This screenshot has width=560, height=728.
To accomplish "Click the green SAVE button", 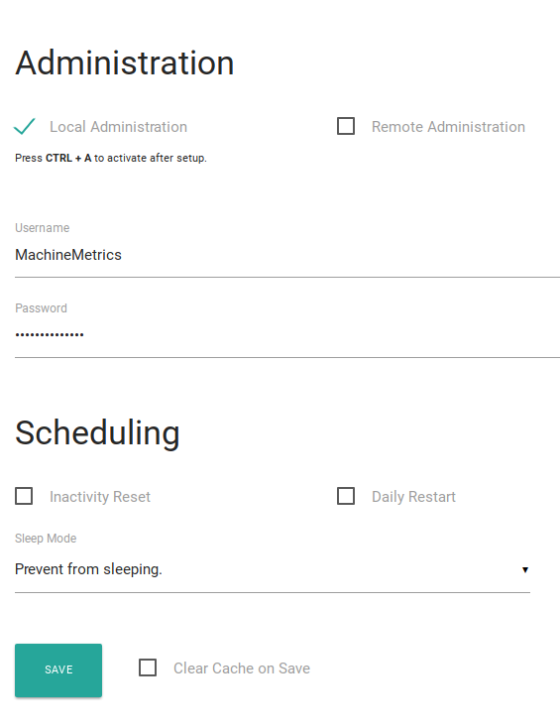I will 58,669.
